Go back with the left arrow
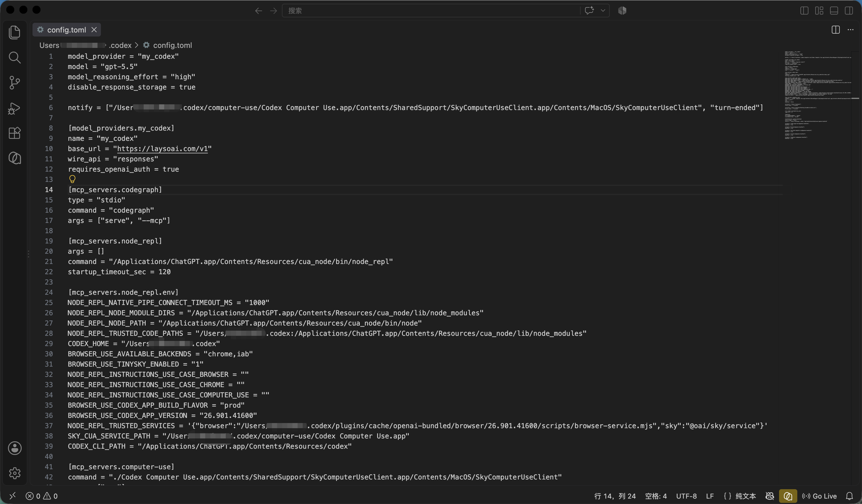 (259, 11)
